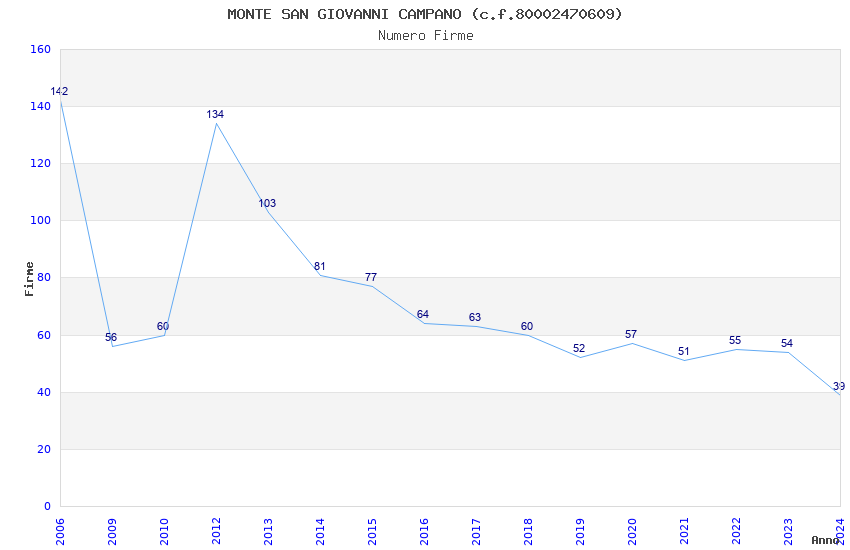Select data point value 103

(267, 203)
